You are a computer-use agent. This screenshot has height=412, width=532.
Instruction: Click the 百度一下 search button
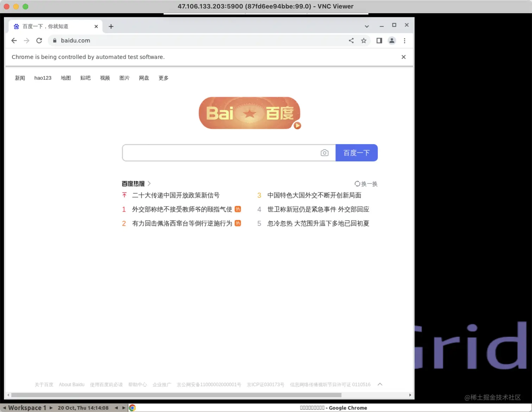tap(356, 153)
